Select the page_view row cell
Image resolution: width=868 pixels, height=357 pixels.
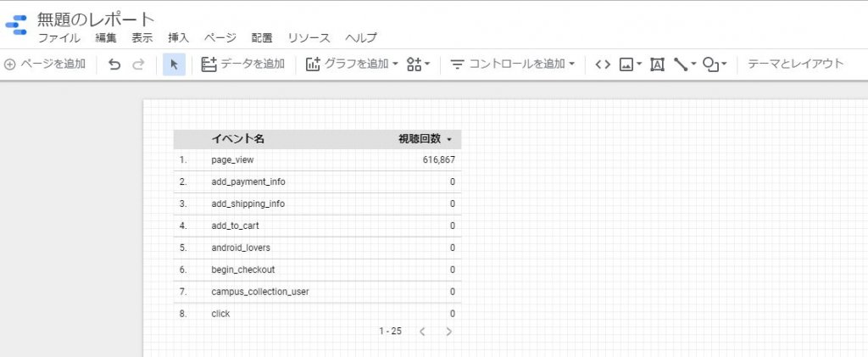coord(232,160)
